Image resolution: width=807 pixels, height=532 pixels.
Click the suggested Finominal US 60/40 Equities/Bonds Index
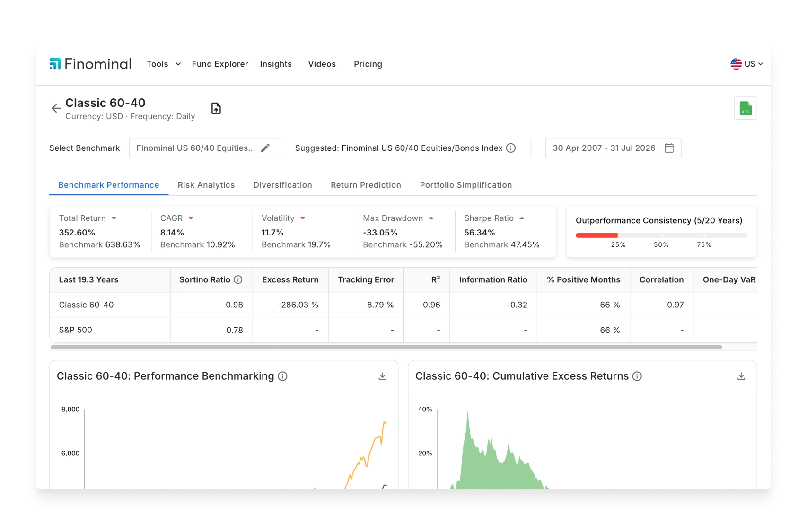coord(422,148)
